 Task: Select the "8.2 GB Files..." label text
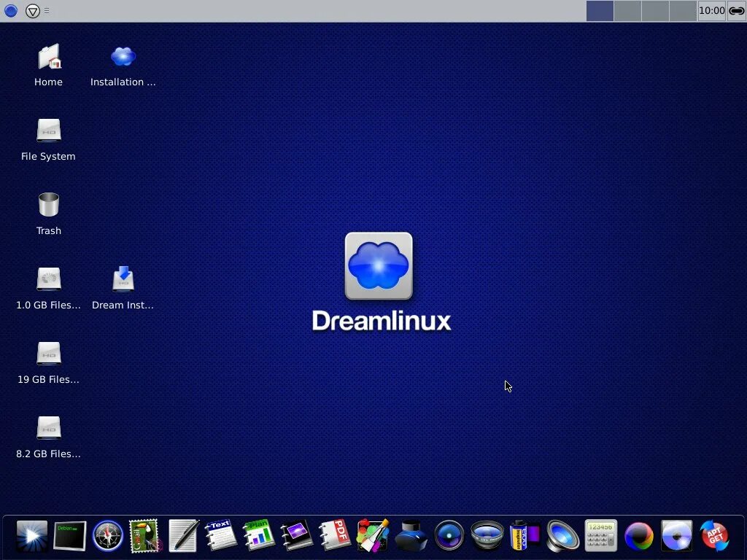[49, 454]
